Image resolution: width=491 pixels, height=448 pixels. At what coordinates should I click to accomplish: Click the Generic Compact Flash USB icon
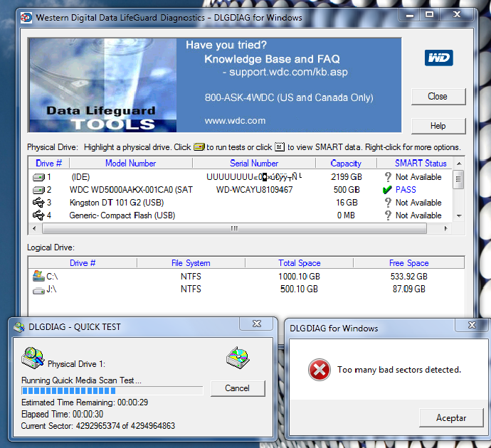click(x=39, y=215)
